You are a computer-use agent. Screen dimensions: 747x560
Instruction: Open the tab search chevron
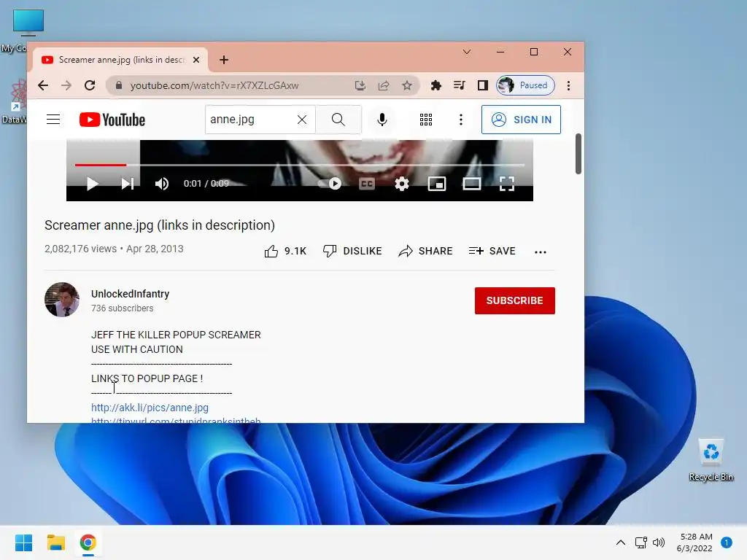point(467,52)
